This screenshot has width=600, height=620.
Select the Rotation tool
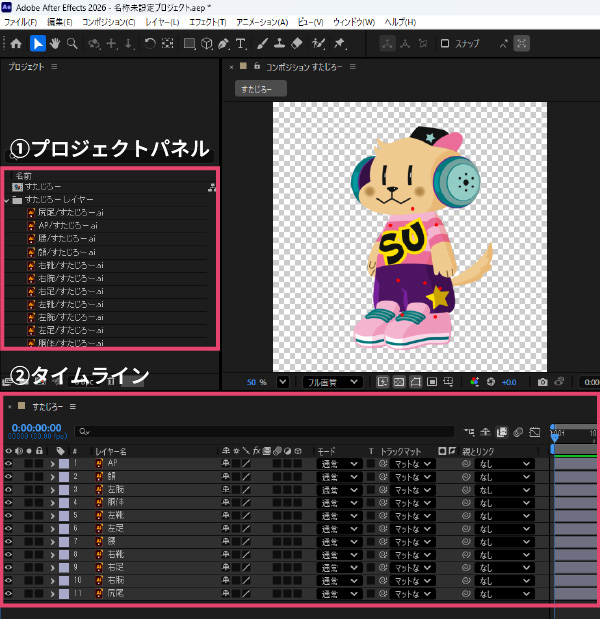(150, 43)
